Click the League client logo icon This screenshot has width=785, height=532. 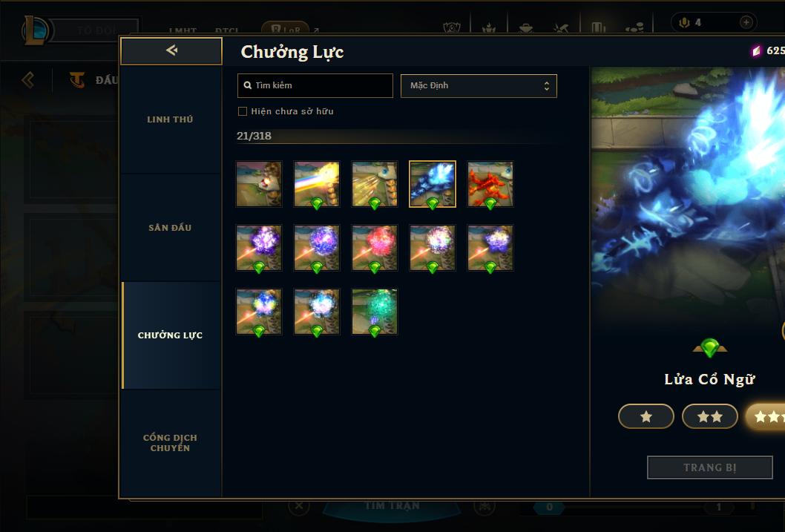[36, 30]
